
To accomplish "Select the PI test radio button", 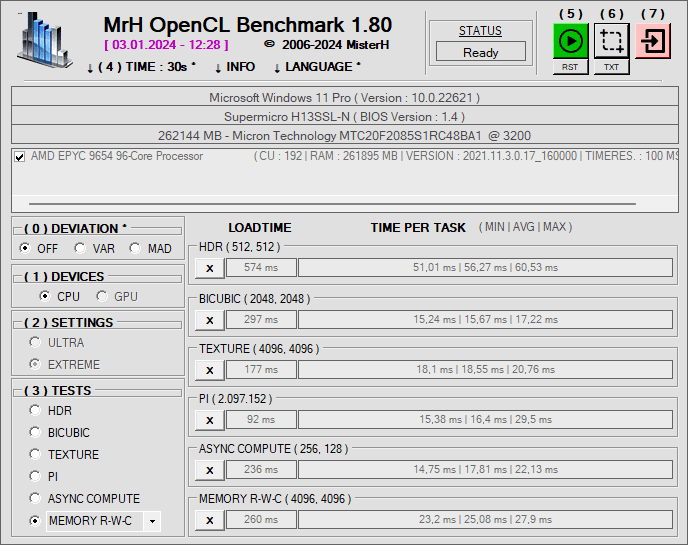I will (x=35, y=476).
